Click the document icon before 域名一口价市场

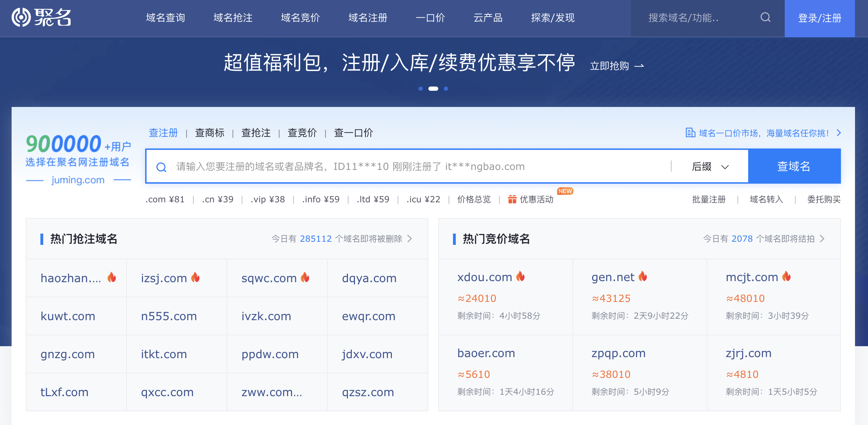(x=690, y=133)
